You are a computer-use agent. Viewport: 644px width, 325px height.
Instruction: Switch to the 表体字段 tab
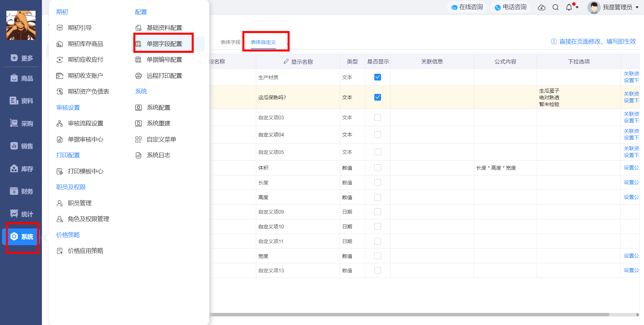230,42
